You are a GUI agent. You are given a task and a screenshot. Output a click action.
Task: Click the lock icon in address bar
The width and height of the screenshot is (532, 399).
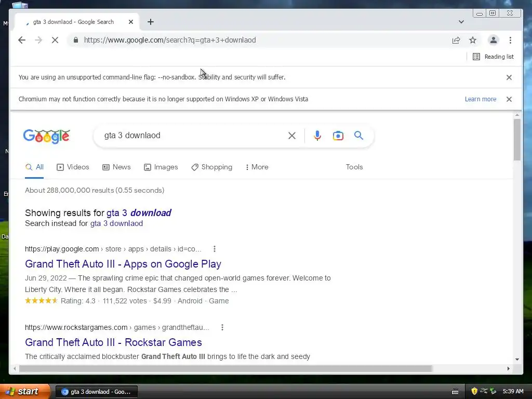(x=76, y=40)
